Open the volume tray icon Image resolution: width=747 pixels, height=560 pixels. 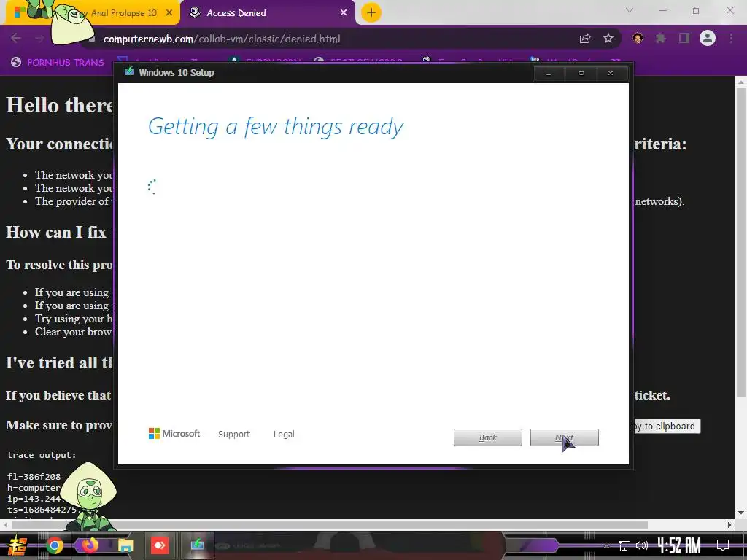click(x=642, y=545)
